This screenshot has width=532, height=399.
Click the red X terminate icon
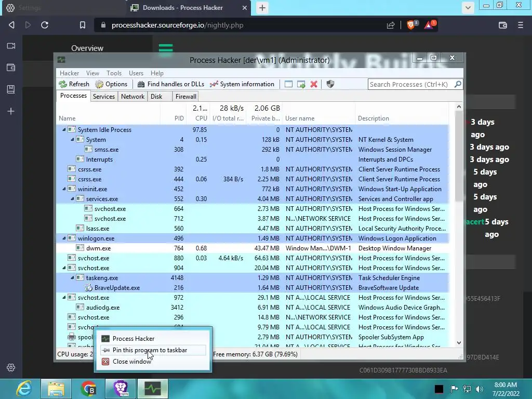314,84
